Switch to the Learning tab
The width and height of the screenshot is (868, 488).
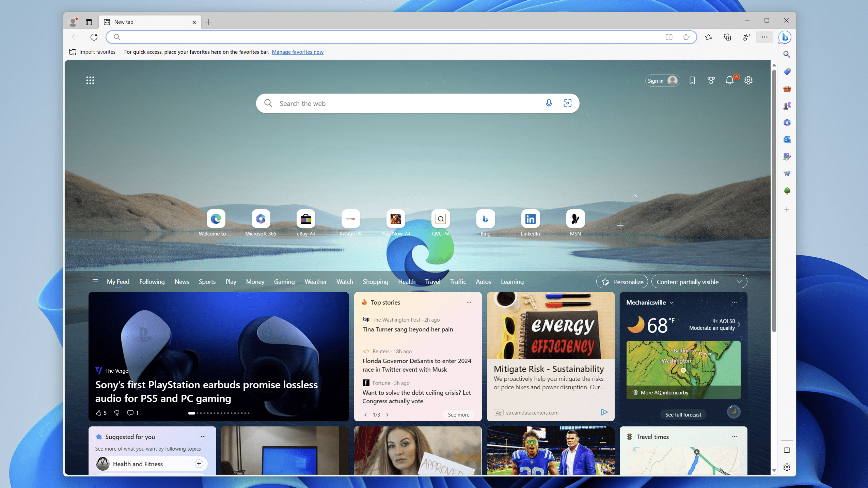512,282
